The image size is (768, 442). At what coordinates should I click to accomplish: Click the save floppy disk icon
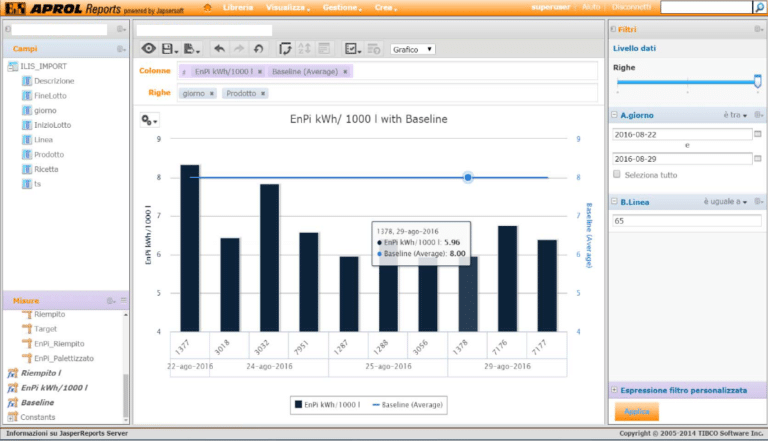[167, 48]
